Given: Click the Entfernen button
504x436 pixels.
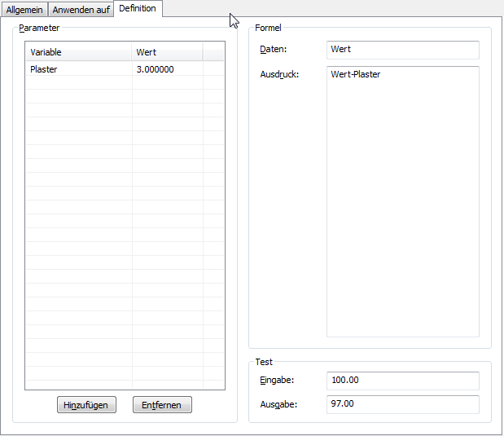Looking at the screenshot, I should pos(162,405).
